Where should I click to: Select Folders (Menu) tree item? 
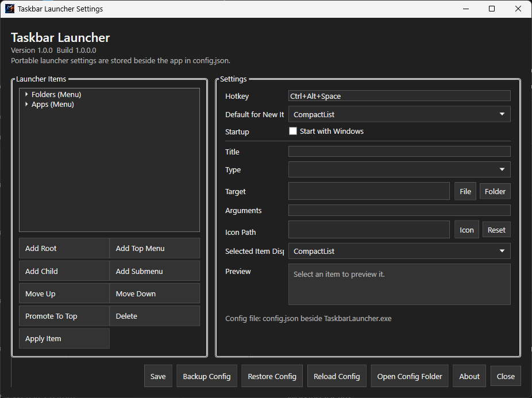click(56, 94)
